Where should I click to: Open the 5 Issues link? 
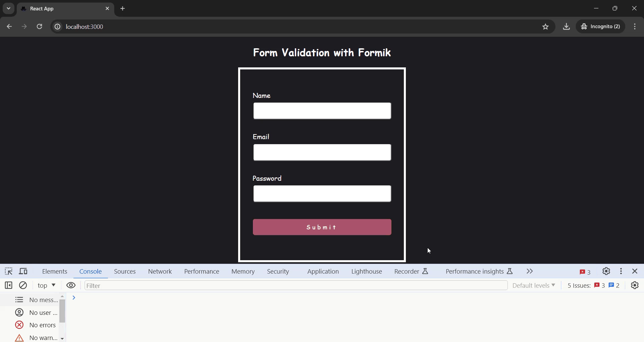pyautogui.click(x=593, y=286)
